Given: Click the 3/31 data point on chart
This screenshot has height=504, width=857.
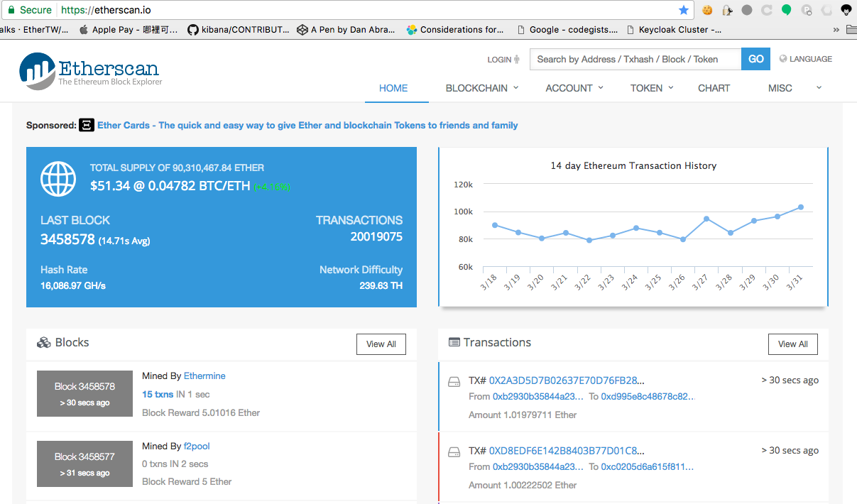Looking at the screenshot, I should (800, 207).
